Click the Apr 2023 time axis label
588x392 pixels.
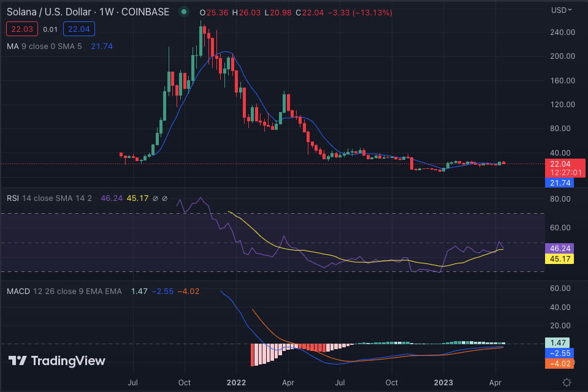pyautogui.click(x=495, y=383)
